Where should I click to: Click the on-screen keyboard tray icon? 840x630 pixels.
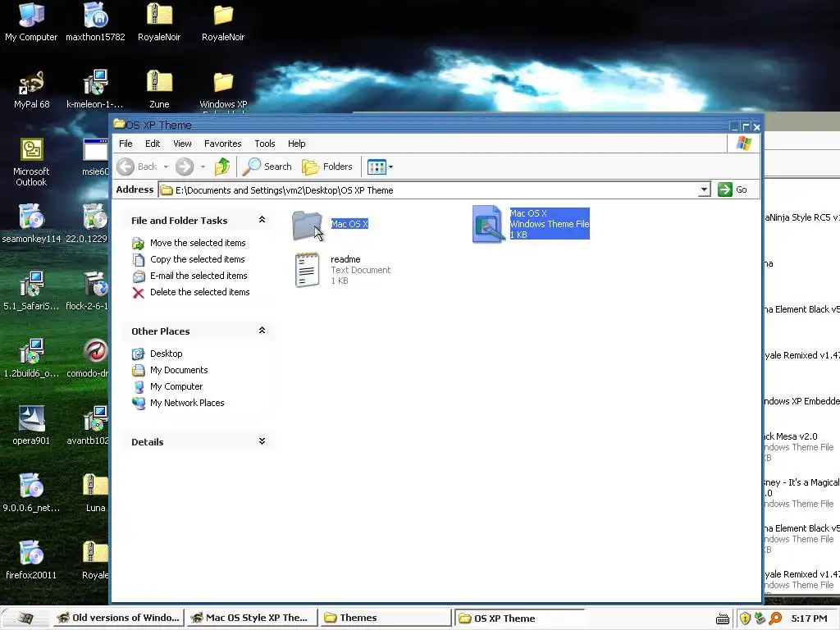tap(723, 619)
